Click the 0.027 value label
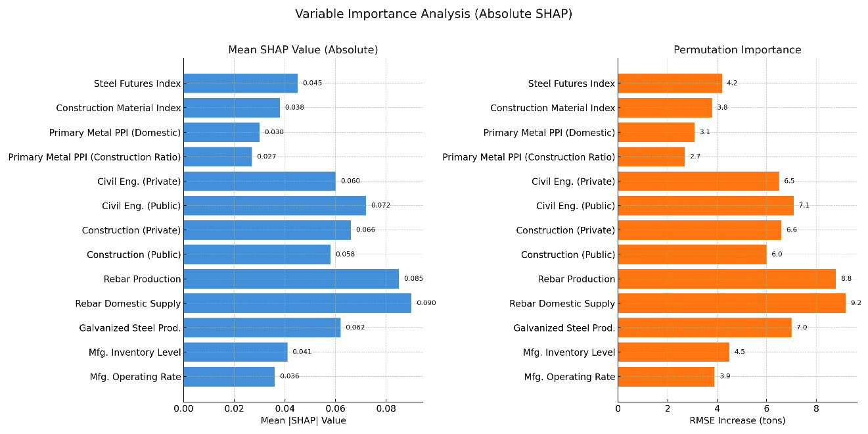Image resolution: width=868 pixels, height=434 pixels. click(266, 157)
